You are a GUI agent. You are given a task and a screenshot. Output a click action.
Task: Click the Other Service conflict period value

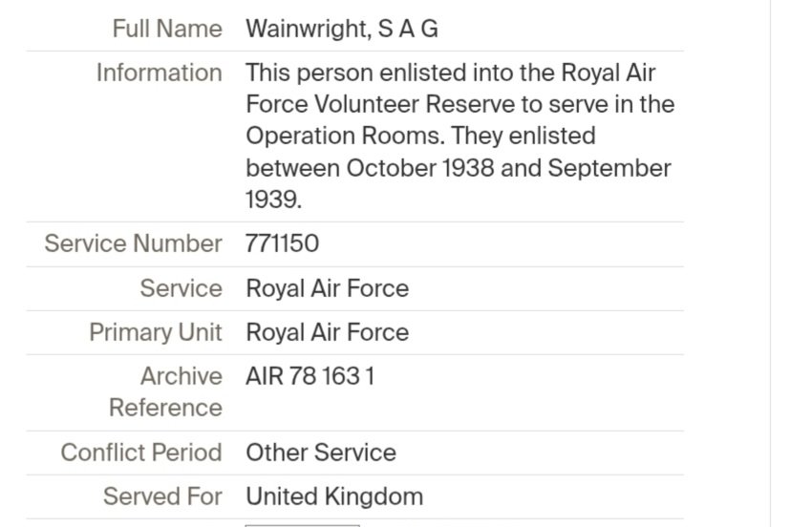pos(320,453)
